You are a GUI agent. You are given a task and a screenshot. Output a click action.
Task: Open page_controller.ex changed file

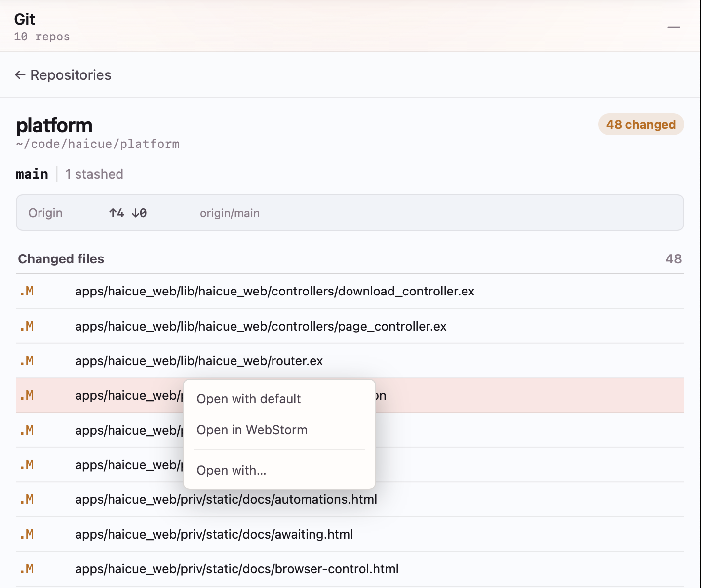point(350,326)
